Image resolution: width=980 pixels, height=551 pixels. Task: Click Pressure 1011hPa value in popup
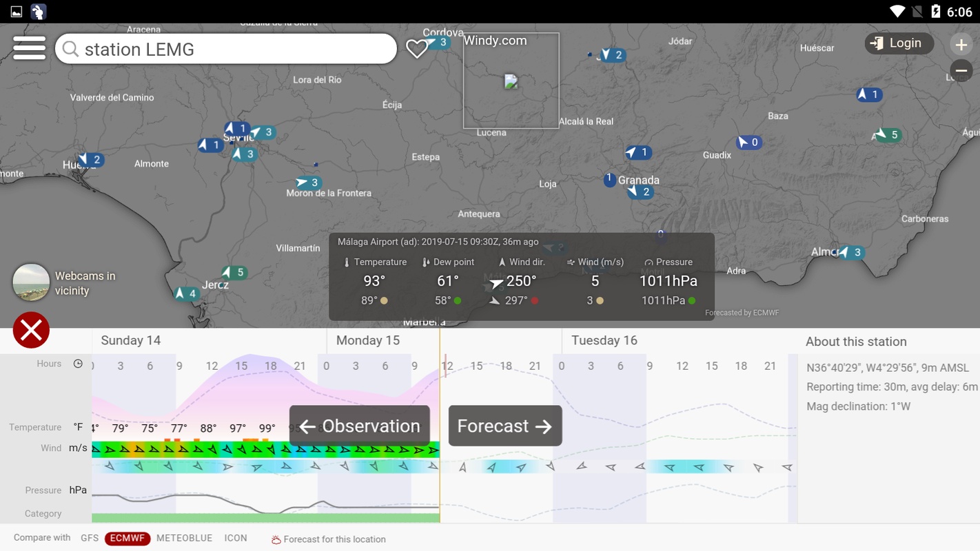tap(668, 281)
